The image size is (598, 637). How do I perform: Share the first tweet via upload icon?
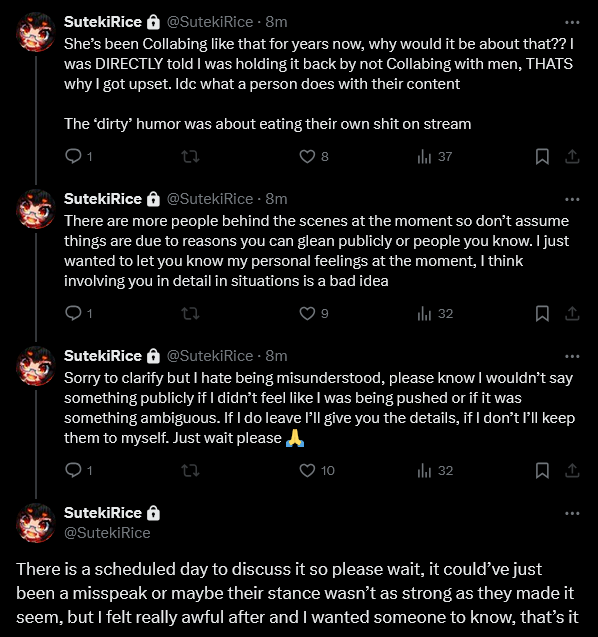tap(572, 156)
